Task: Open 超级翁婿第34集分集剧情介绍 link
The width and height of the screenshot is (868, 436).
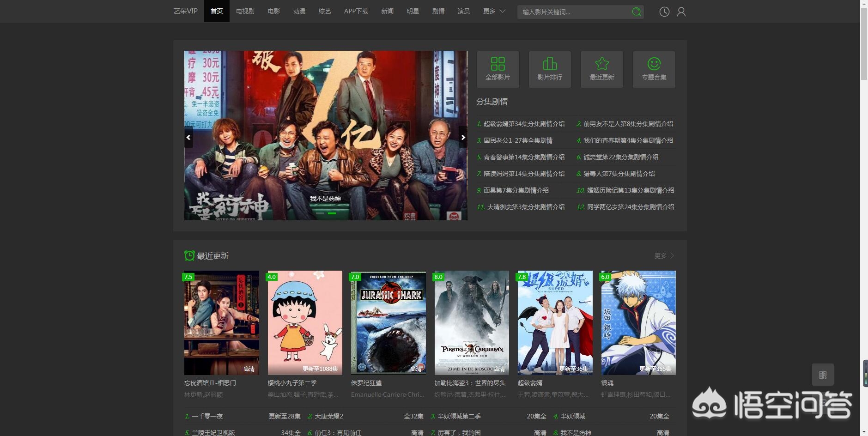Action: click(x=524, y=124)
